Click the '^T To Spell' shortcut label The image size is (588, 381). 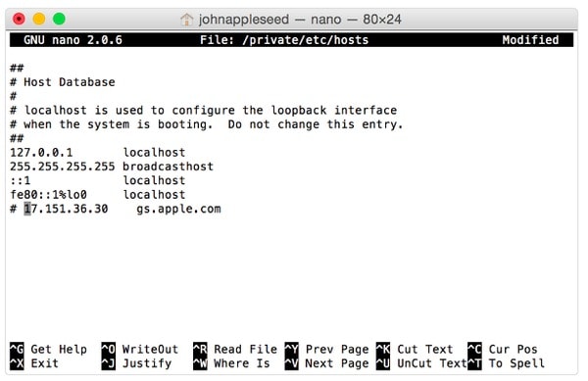point(506,363)
